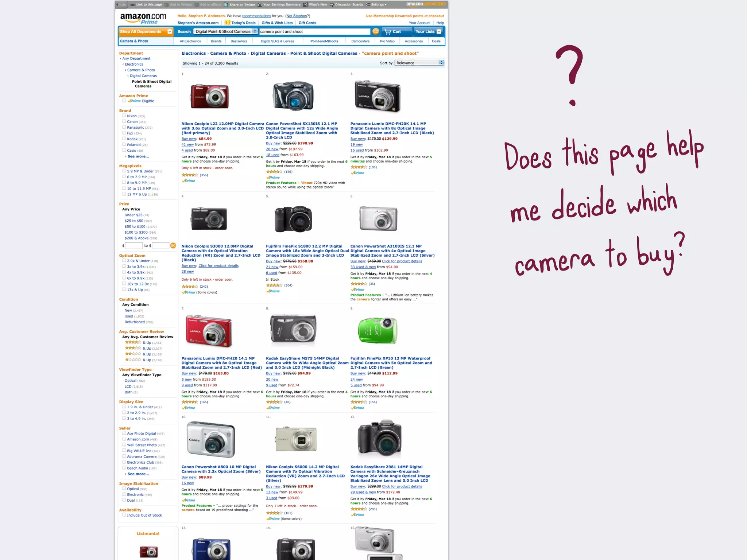
Task: Open the green Fujifilm FinePix XP10 image
Action: coord(378,330)
